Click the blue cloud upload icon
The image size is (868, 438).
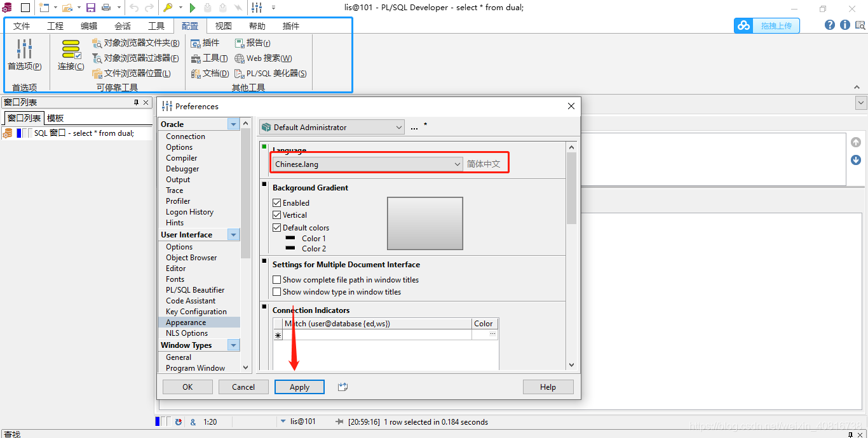tap(743, 25)
